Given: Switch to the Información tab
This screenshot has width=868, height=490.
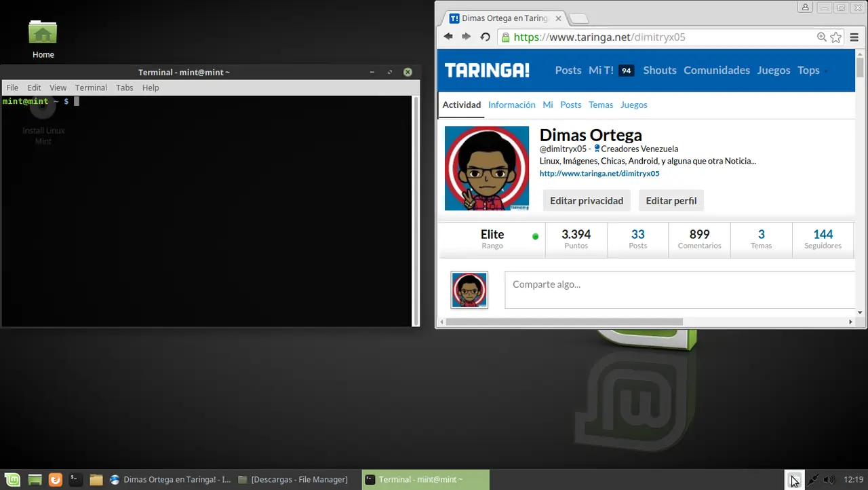Looking at the screenshot, I should coord(511,105).
